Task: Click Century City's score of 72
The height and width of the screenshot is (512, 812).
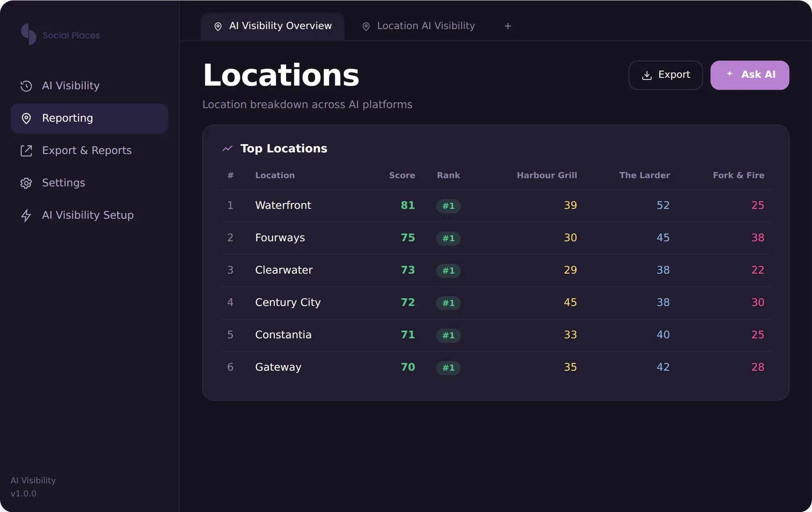Action: tap(408, 303)
